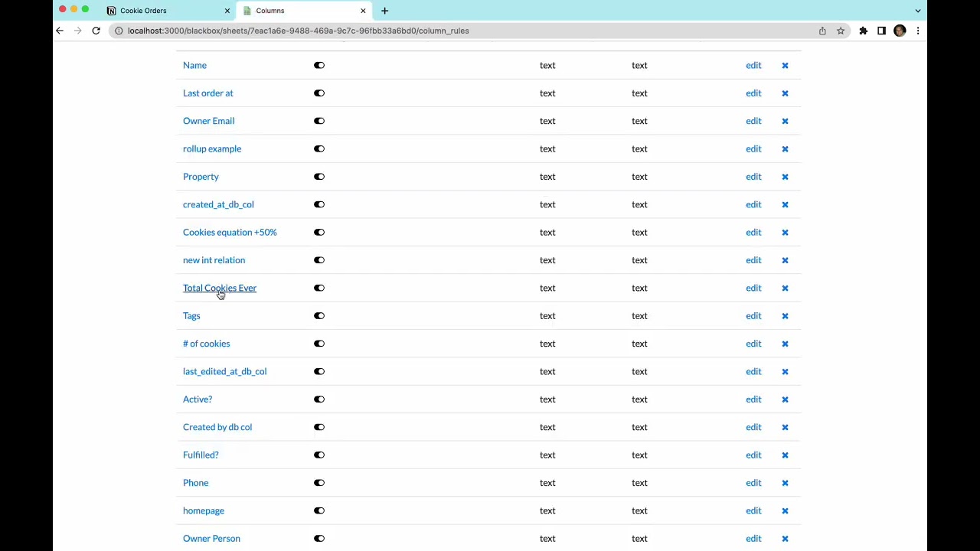Remove the rollup example column
Screen dimensions: 980x551
pos(785,148)
